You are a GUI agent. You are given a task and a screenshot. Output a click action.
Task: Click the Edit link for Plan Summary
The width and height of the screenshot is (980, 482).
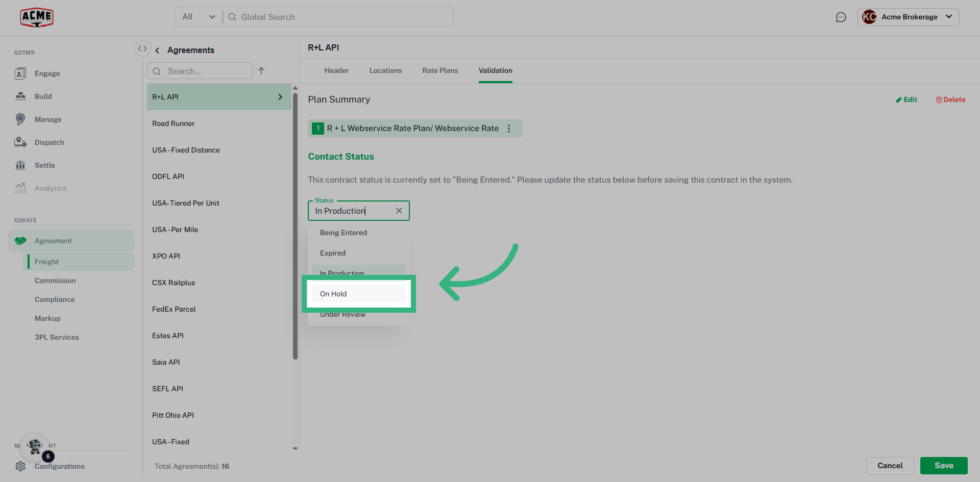[906, 99]
